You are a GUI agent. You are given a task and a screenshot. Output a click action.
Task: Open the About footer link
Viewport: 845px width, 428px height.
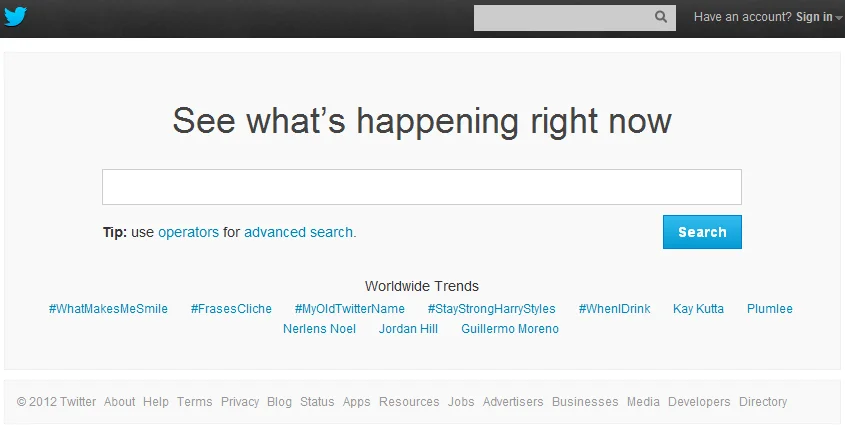tap(119, 402)
